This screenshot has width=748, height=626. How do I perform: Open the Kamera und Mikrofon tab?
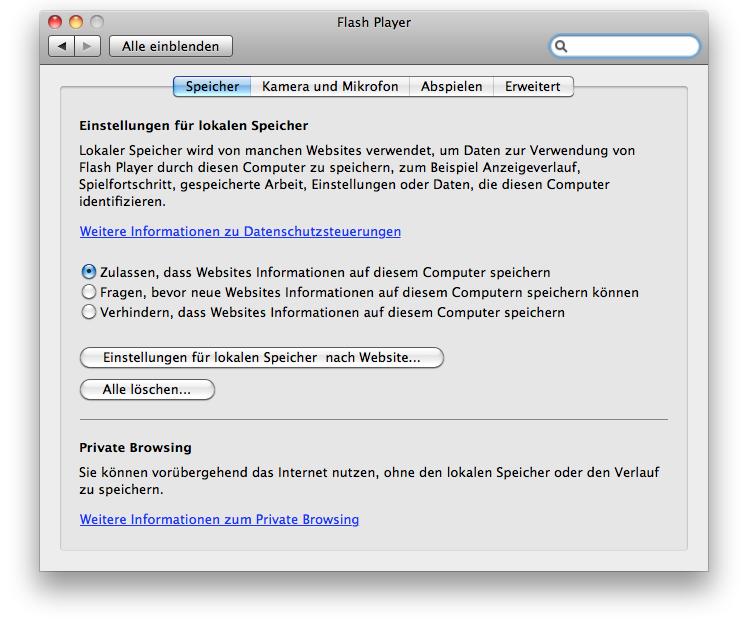(330, 86)
